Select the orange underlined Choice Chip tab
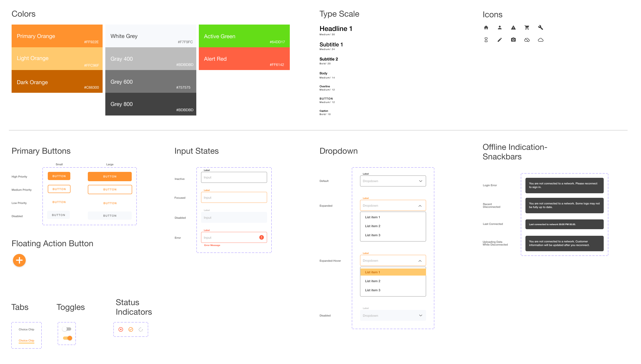This screenshot has height=364, width=641. pos(26,341)
